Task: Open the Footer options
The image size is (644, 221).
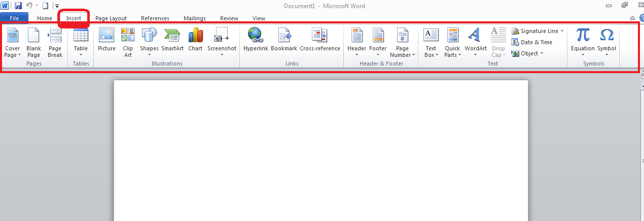Action: tap(378, 42)
